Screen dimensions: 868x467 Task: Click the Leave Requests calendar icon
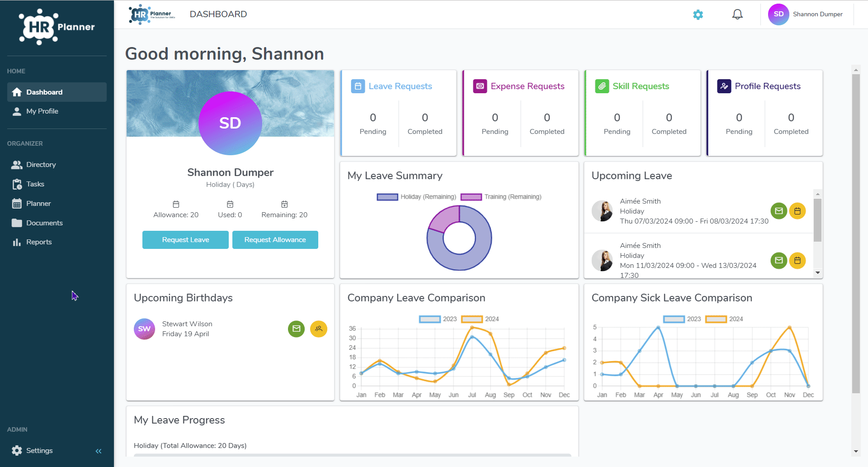click(358, 86)
